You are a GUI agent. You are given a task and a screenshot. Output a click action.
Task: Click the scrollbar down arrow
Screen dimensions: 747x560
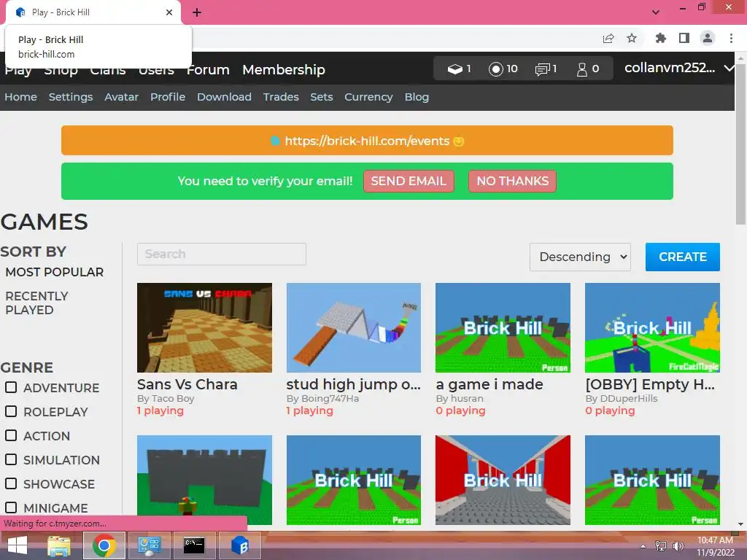[740, 524]
